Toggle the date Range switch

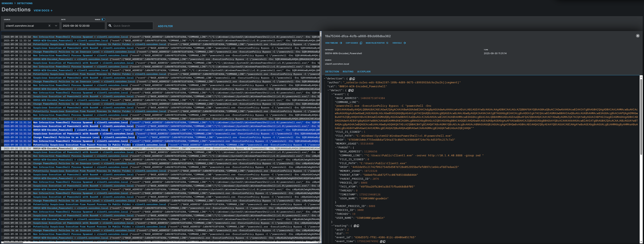coord(103,19)
